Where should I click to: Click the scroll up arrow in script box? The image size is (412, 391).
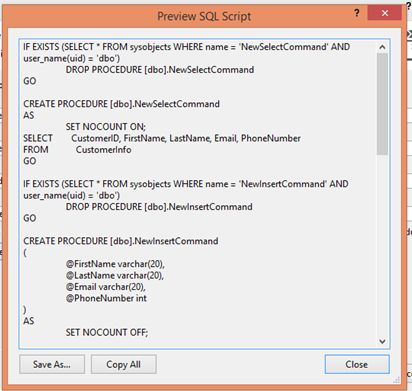(x=382, y=47)
